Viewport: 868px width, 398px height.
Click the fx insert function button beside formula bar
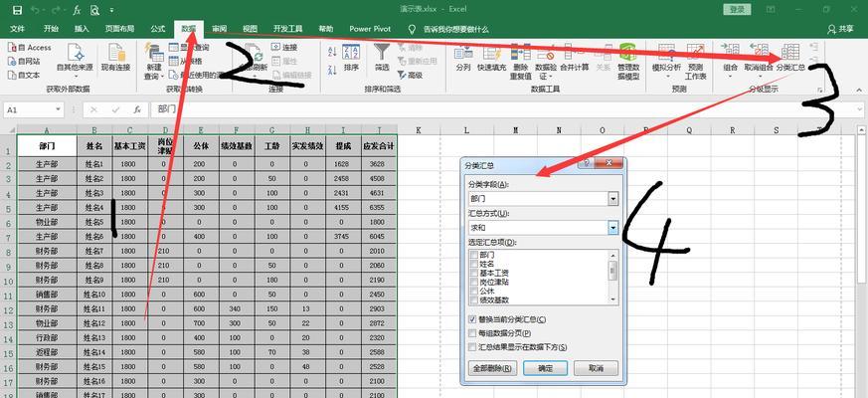click(137, 109)
